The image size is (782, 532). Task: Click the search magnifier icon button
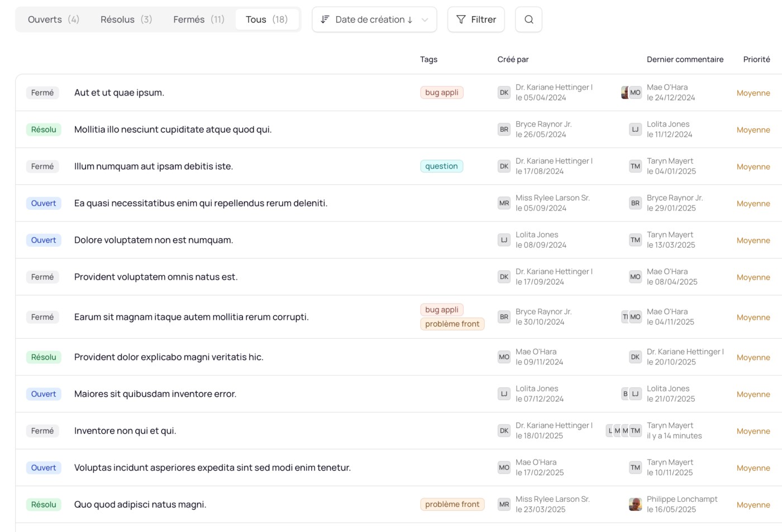528,20
